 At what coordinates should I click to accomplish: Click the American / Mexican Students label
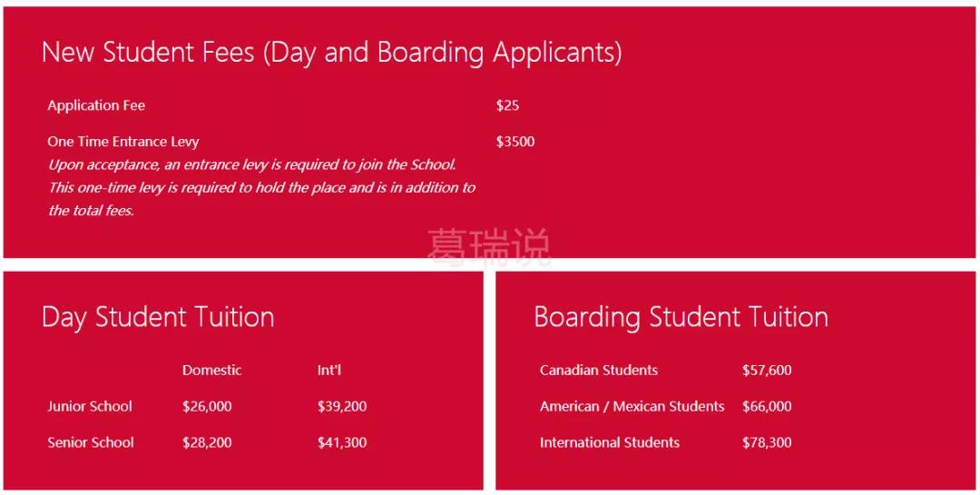pyautogui.click(x=632, y=407)
